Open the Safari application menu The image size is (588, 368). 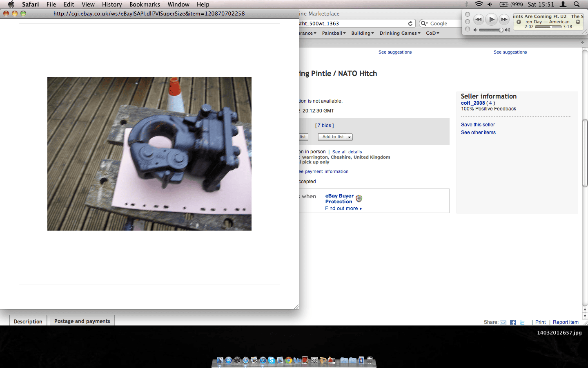click(30, 4)
